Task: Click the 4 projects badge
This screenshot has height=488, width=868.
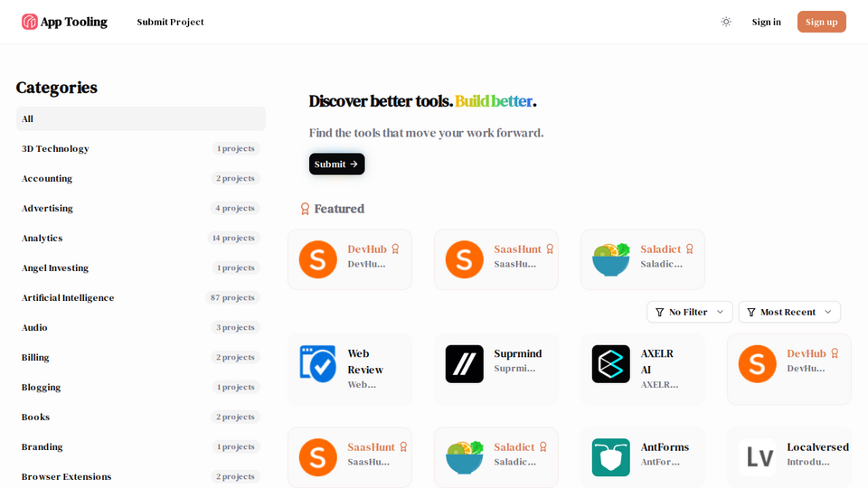Action: (235, 208)
